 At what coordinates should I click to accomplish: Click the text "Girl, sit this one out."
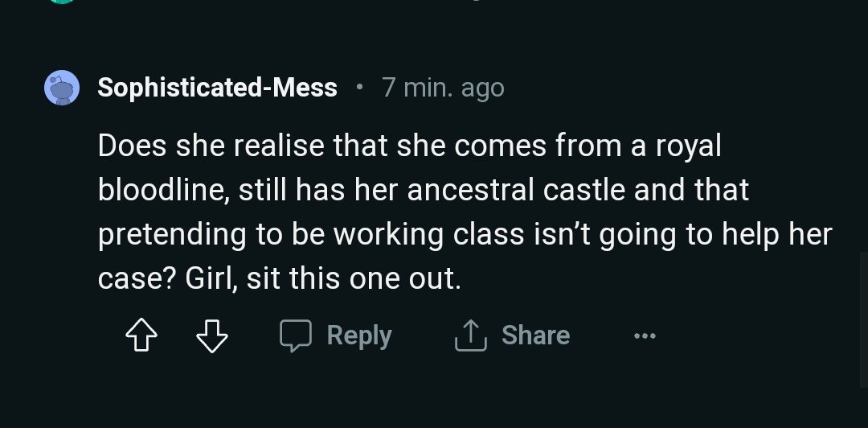pos(323,278)
